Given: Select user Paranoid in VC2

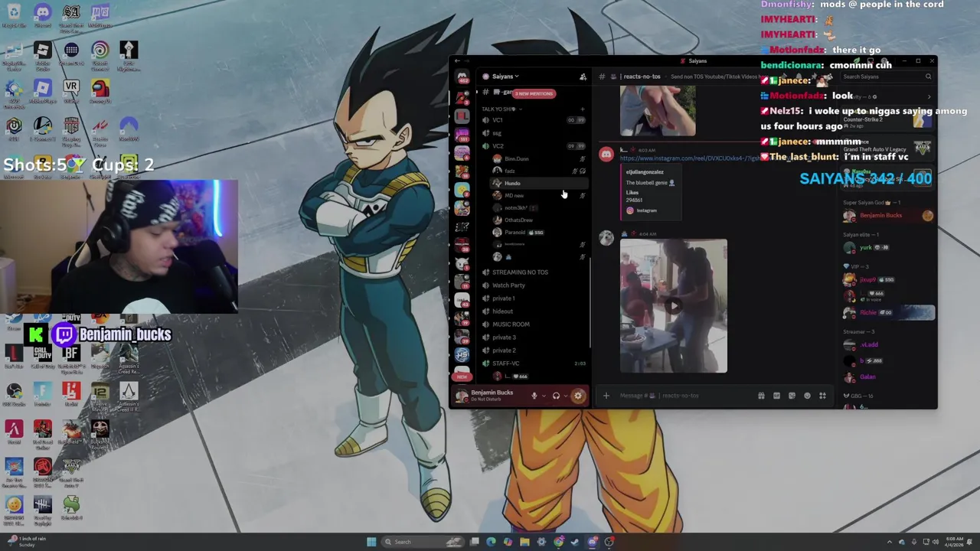Looking at the screenshot, I should tap(515, 232).
